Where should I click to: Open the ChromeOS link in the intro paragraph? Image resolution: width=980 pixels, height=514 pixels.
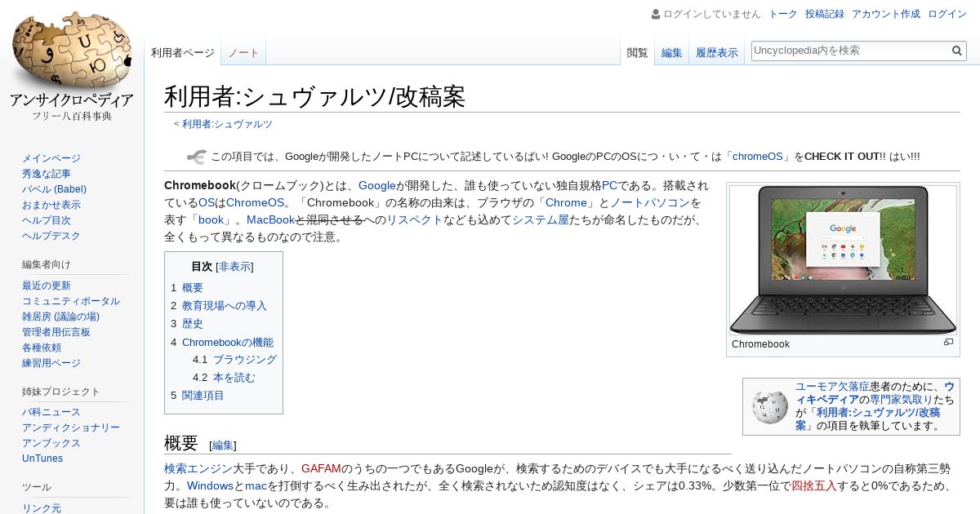tap(255, 202)
